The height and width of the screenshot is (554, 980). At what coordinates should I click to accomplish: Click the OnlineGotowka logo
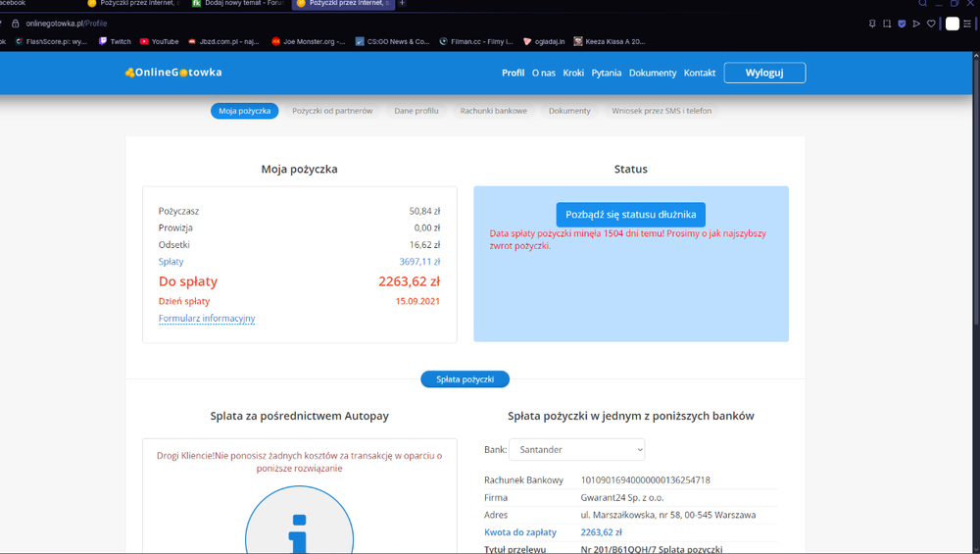click(173, 73)
